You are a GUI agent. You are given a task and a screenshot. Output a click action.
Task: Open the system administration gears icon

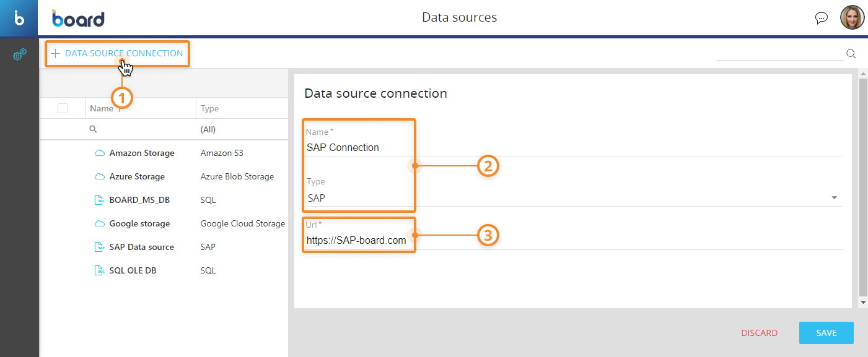pyautogui.click(x=20, y=55)
